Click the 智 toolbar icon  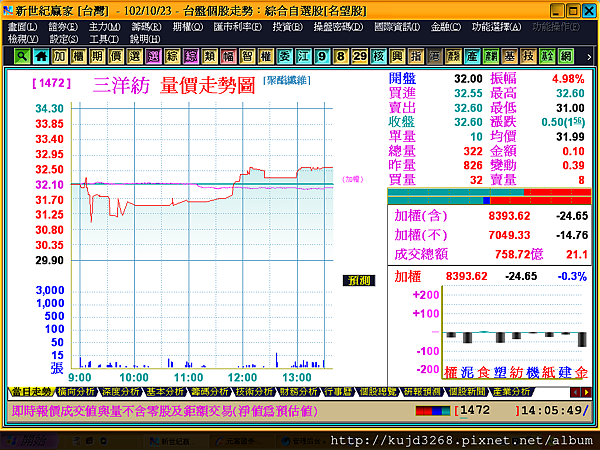click(x=247, y=57)
